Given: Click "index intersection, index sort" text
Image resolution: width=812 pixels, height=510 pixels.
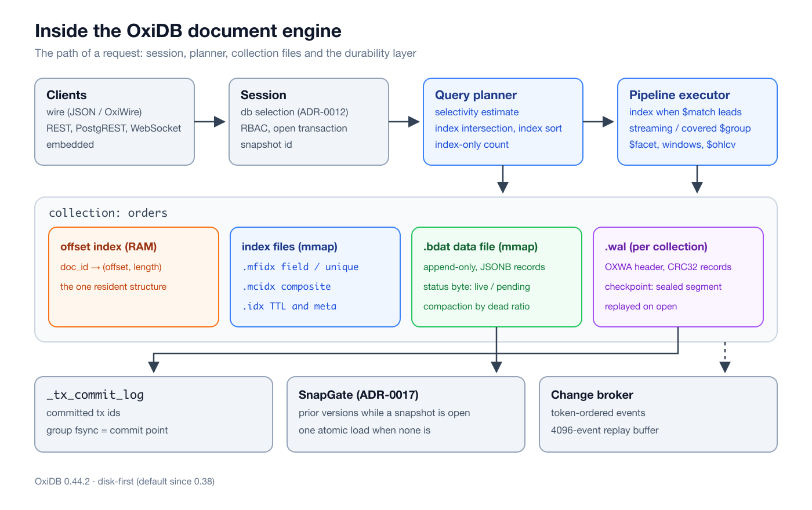Looking at the screenshot, I should tap(498, 128).
